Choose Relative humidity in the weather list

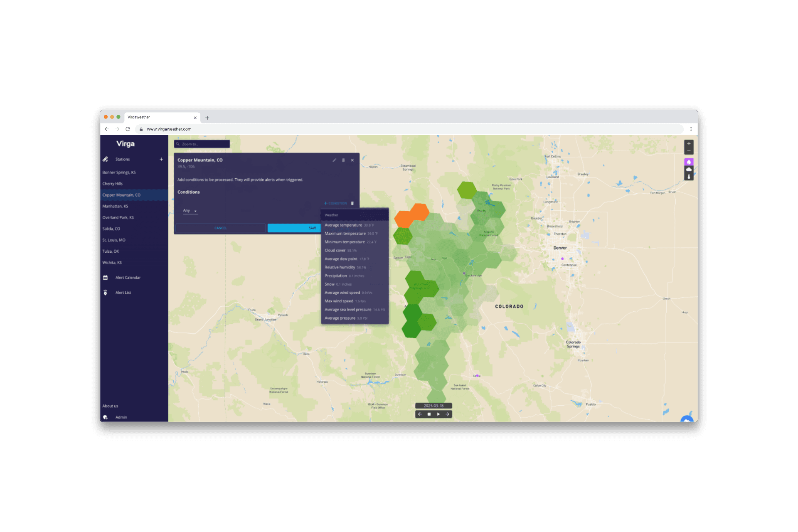coord(340,267)
